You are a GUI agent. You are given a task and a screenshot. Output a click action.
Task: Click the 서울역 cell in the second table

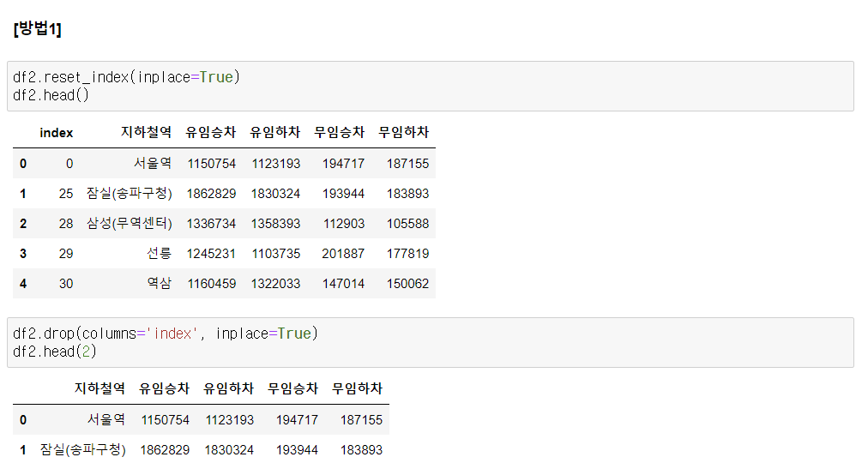105,419
